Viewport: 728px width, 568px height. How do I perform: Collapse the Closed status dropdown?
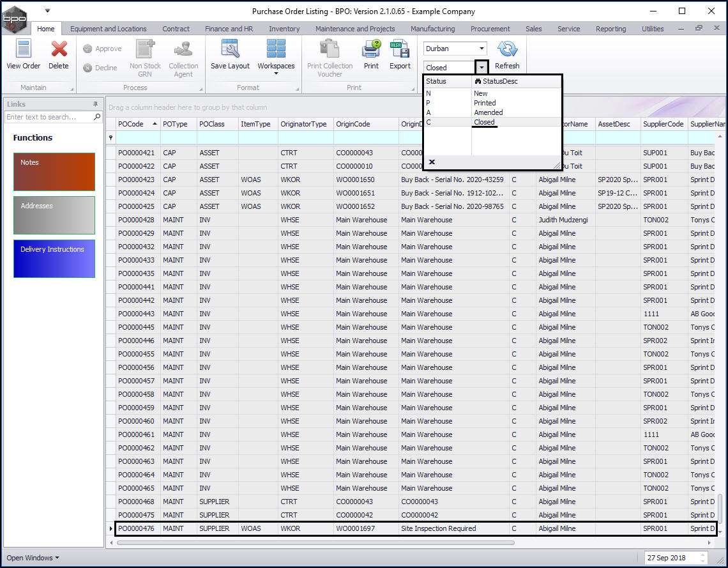[x=482, y=67]
